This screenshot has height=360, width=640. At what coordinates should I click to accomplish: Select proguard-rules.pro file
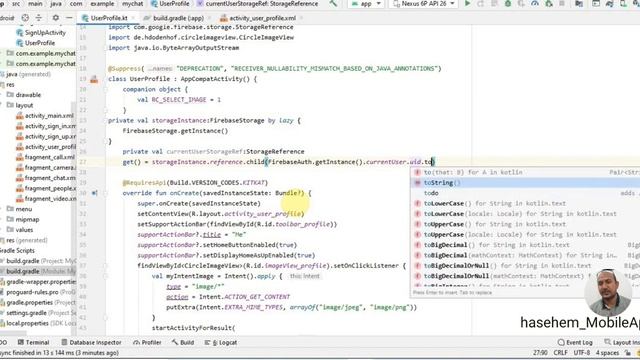click(x=38, y=292)
